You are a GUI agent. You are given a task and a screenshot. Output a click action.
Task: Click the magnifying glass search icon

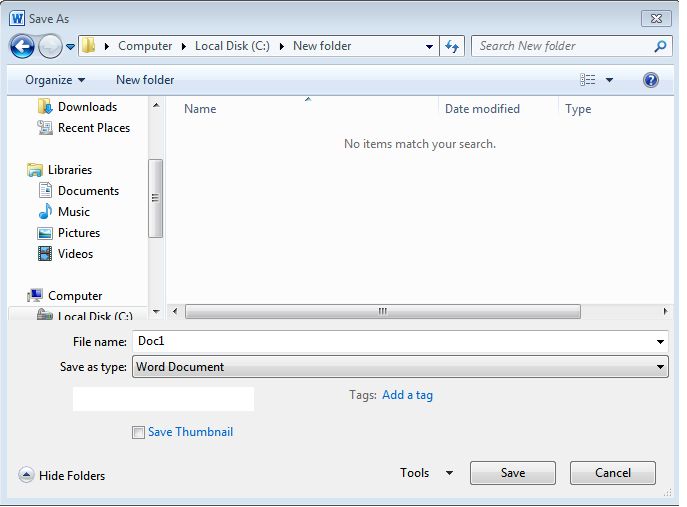pos(661,46)
